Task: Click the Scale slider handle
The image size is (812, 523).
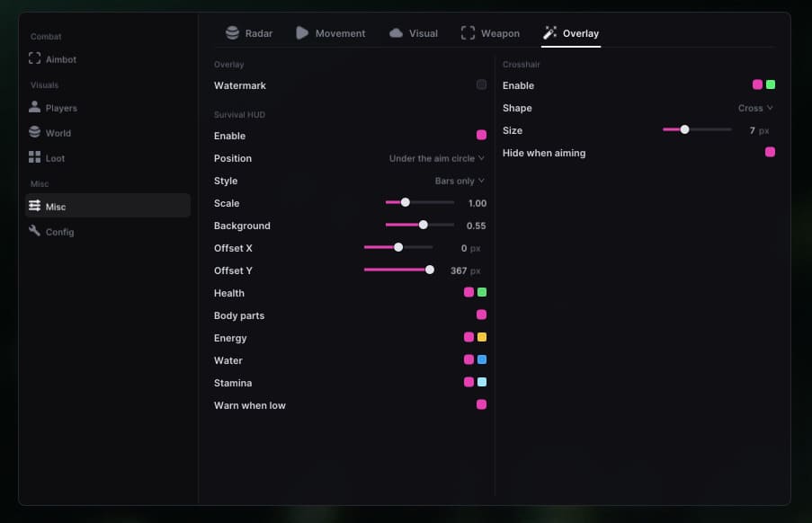Action: (406, 202)
